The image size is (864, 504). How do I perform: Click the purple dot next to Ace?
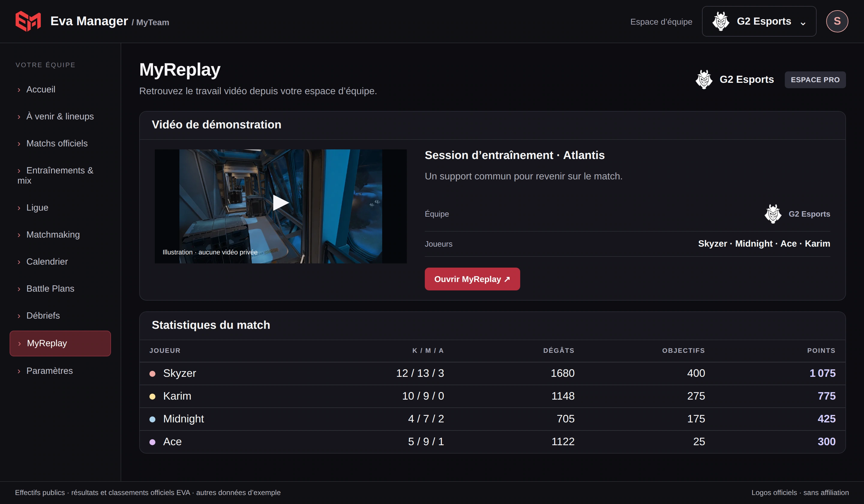click(153, 442)
